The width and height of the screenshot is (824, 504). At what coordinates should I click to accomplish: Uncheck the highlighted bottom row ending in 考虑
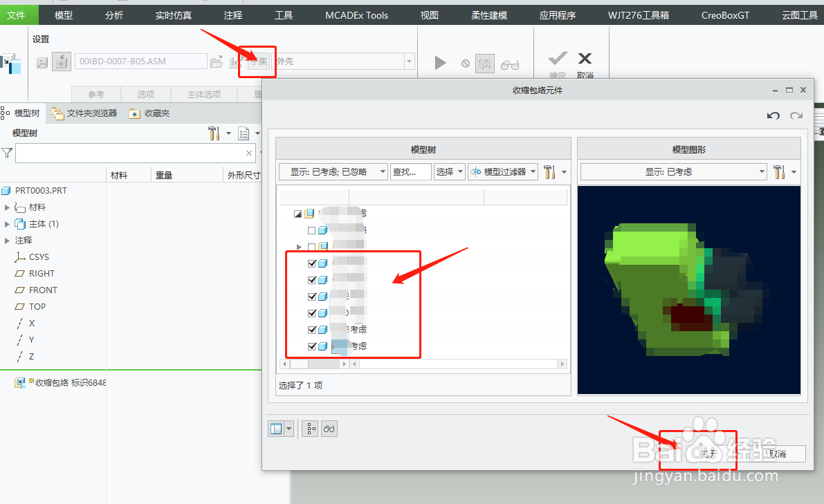[311, 346]
